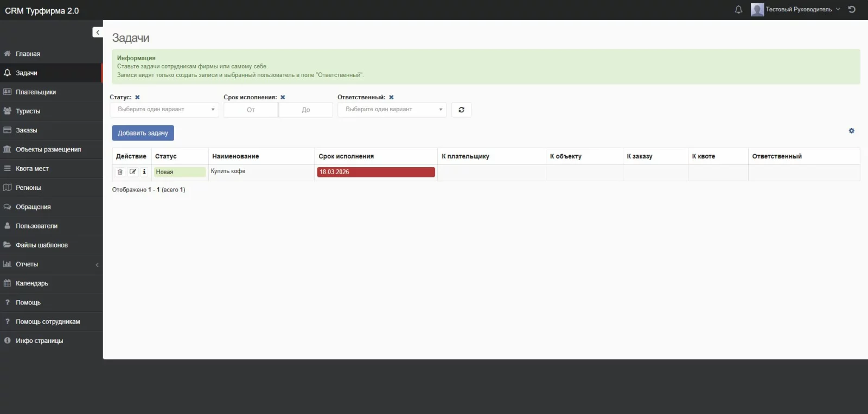The height and width of the screenshot is (414, 868).
Task: Click the red 18.03.2026 date badge
Action: [376, 172]
